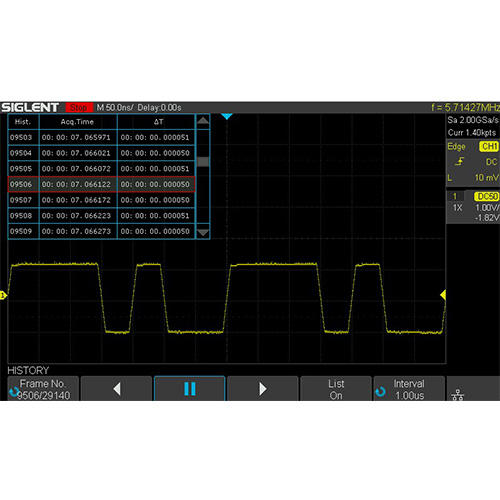This screenshot has width=500, height=500.
Task: Play next history frame with right arrow
Action: (263, 389)
